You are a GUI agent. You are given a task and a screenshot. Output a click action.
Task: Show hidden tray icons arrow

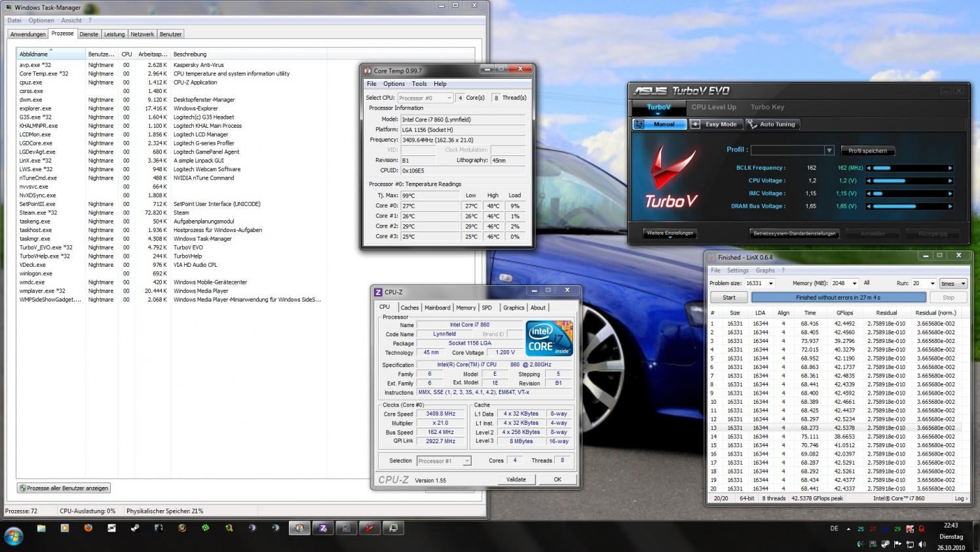848,529
